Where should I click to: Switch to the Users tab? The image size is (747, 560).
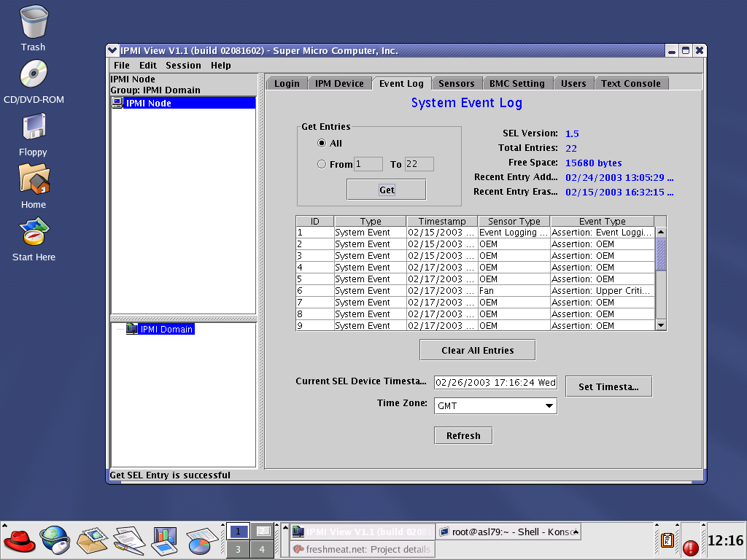[x=573, y=83]
